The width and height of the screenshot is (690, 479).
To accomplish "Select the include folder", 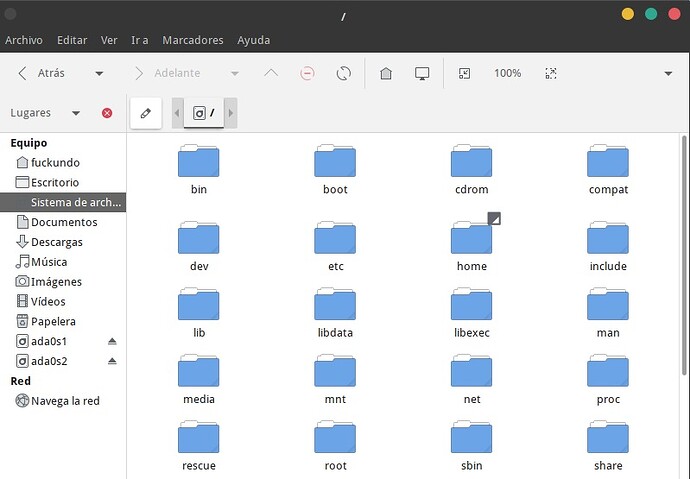I will click(x=608, y=246).
